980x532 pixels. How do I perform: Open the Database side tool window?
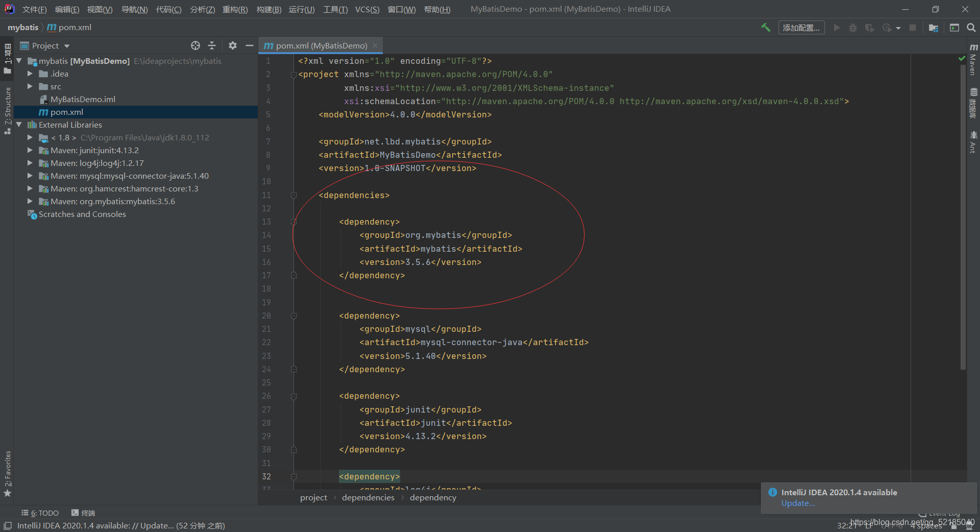click(x=973, y=103)
